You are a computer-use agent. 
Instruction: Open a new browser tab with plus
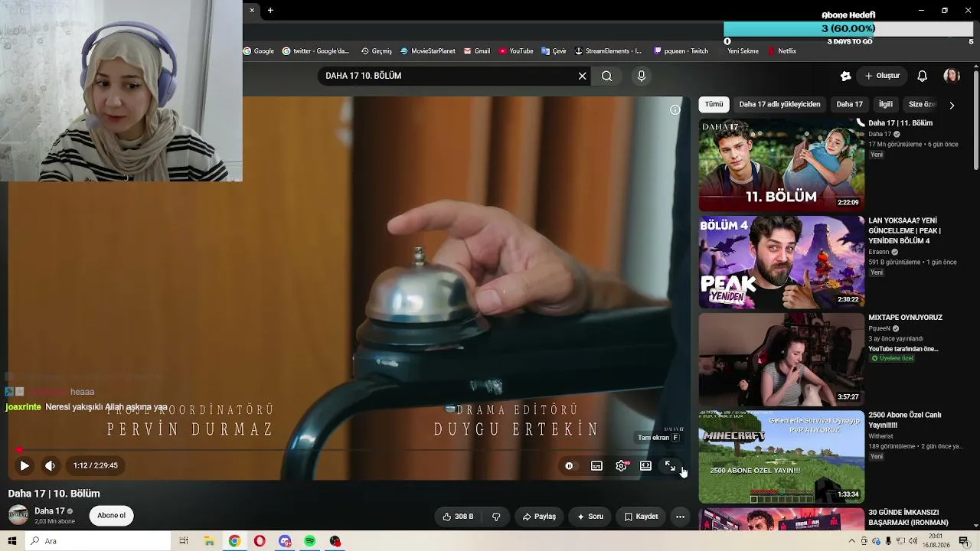pyautogui.click(x=270, y=11)
